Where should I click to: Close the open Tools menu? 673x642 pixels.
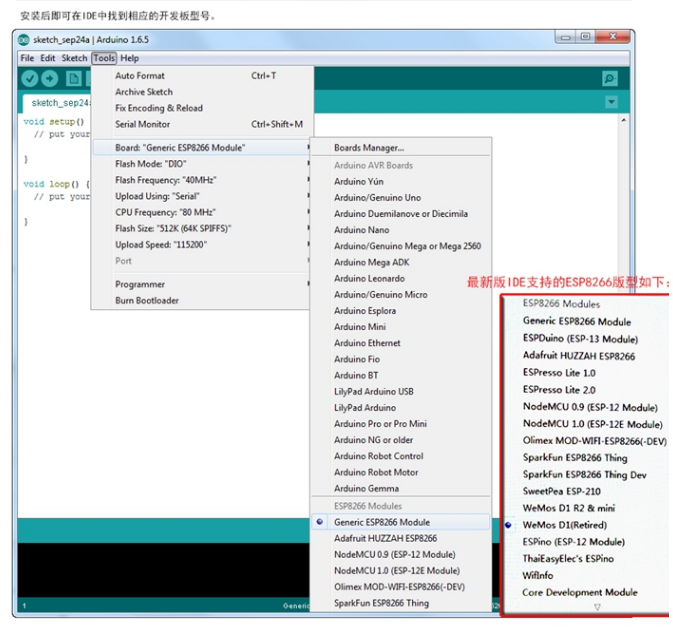point(104,58)
